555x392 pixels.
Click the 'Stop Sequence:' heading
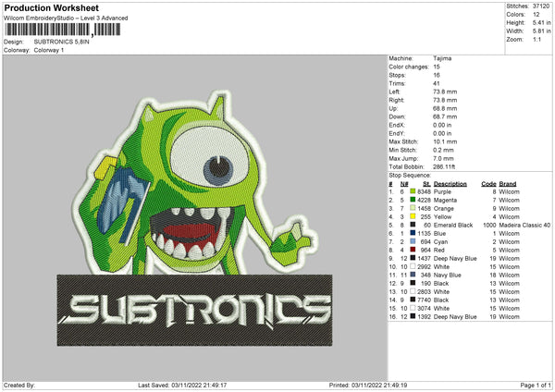(x=410, y=175)
